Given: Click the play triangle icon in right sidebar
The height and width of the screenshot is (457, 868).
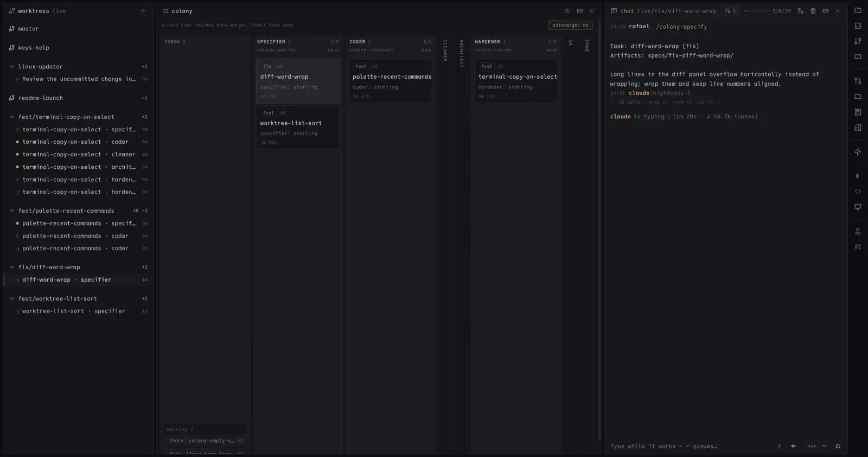Looking at the screenshot, I should (x=858, y=176).
